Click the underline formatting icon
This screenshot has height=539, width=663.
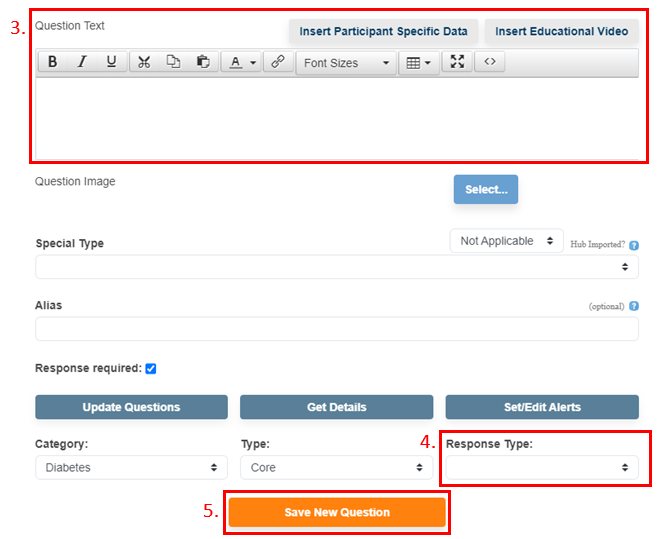click(x=111, y=62)
